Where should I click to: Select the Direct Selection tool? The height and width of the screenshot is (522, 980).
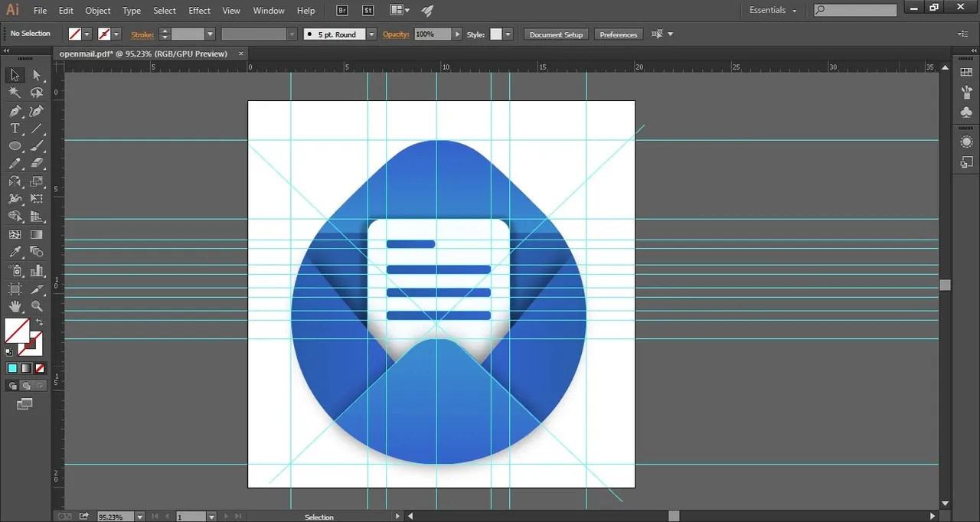(x=37, y=75)
